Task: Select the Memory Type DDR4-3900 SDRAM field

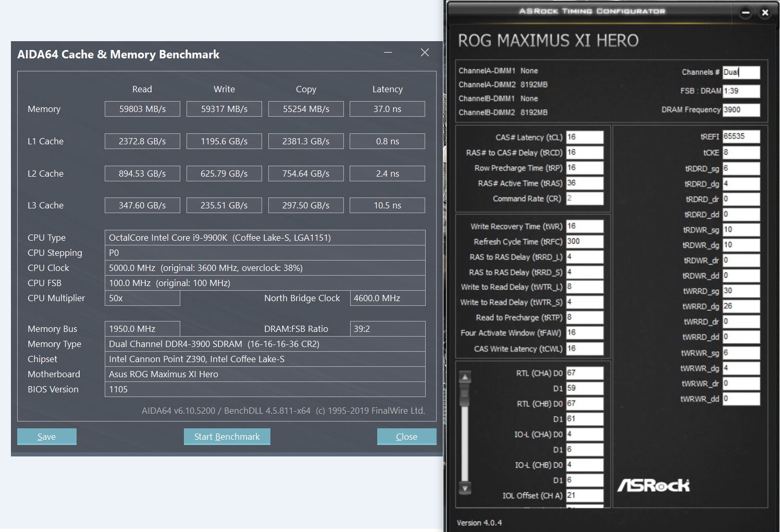Action: 265,344
